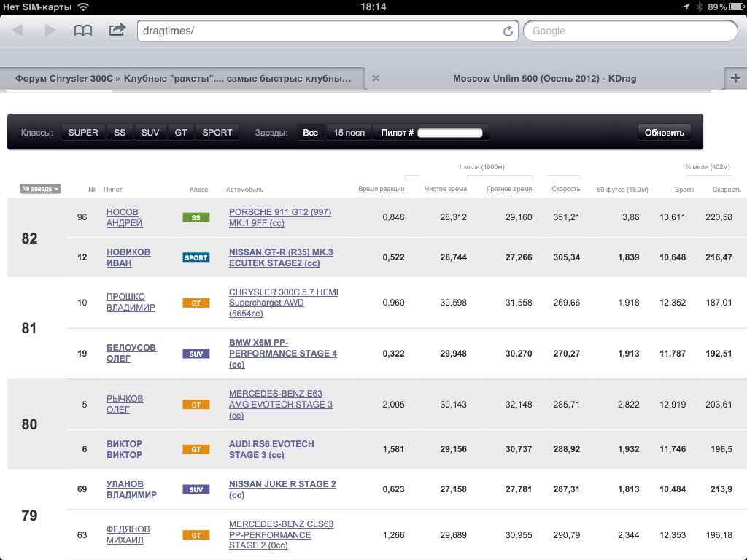747x560 pixels.
Task: Select the Moscow Unlim 500 tab
Action: tap(544, 79)
